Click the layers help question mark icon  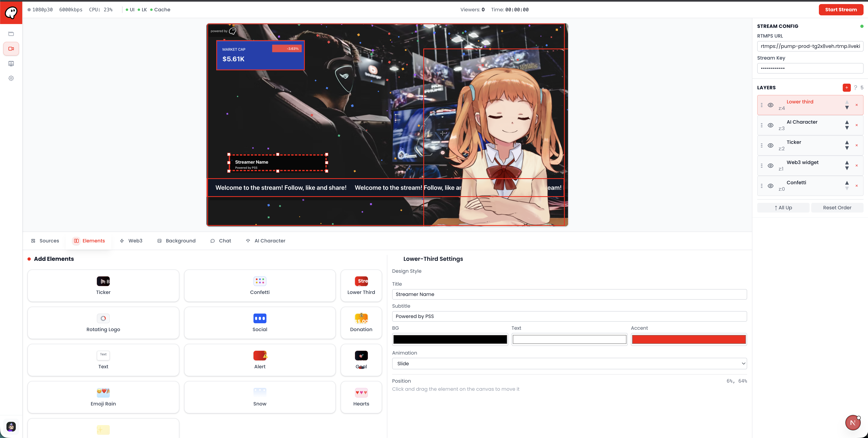[855, 87]
